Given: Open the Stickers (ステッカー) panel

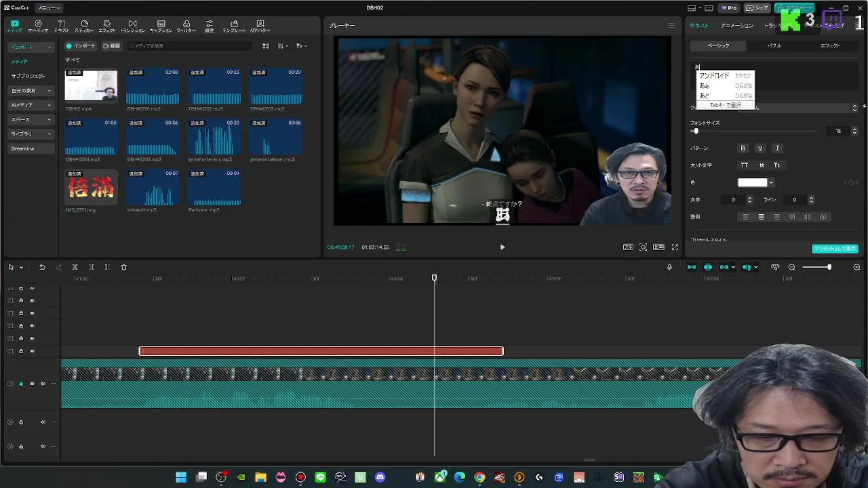Looking at the screenshot, I should [x=84, y=26].
